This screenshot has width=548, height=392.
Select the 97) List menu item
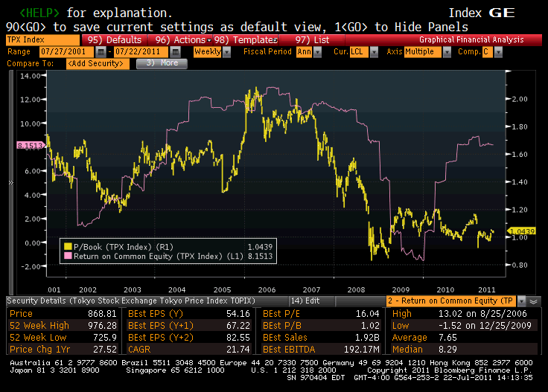(312, 39)
